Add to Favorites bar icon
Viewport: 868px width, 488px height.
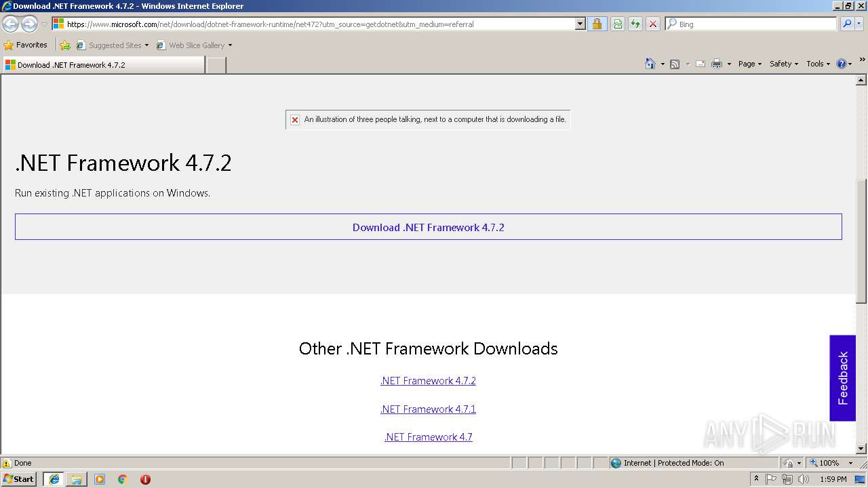65,45
